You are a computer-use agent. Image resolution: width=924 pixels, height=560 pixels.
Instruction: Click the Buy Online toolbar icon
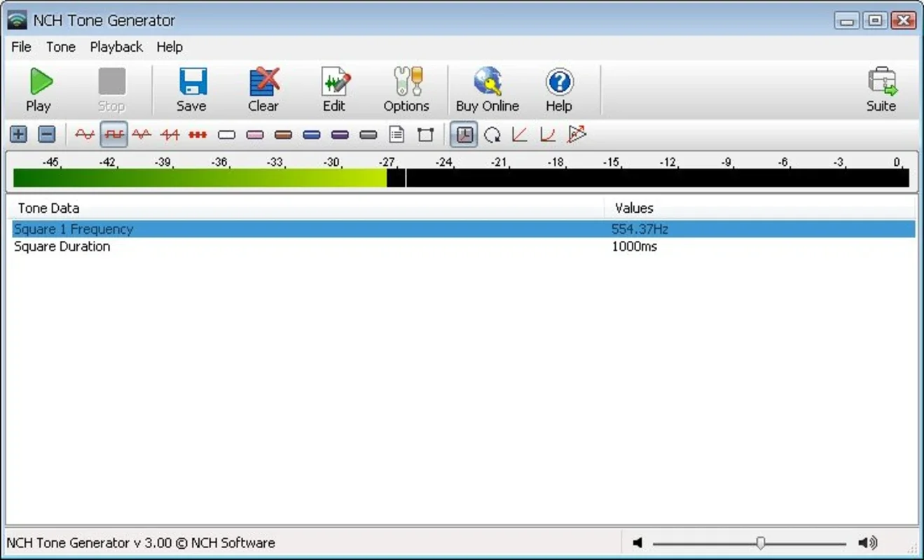pyautogui.click(x=488, y=90)
